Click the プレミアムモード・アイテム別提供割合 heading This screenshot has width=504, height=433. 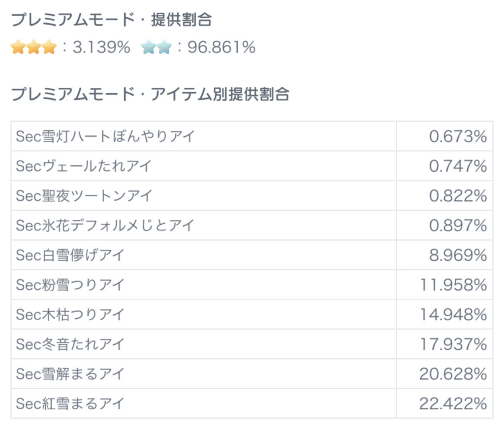[x=150, y=93]
